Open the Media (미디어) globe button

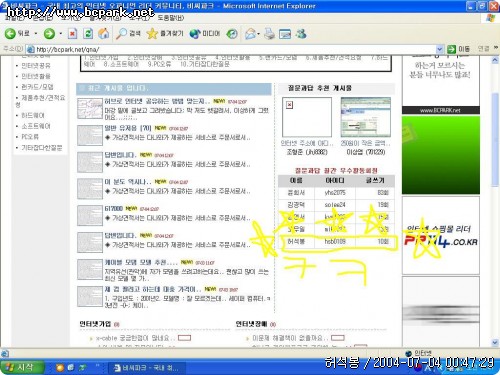[205, 34]
